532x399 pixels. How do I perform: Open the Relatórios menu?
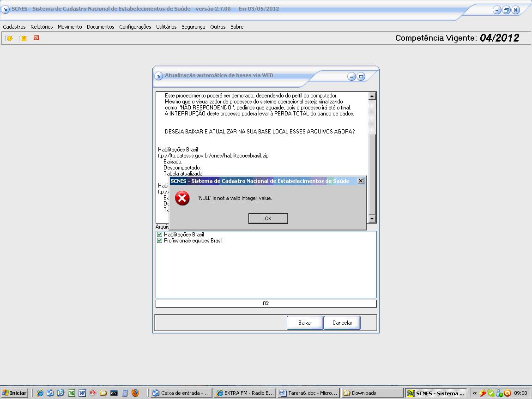click(x=42, y=27)
